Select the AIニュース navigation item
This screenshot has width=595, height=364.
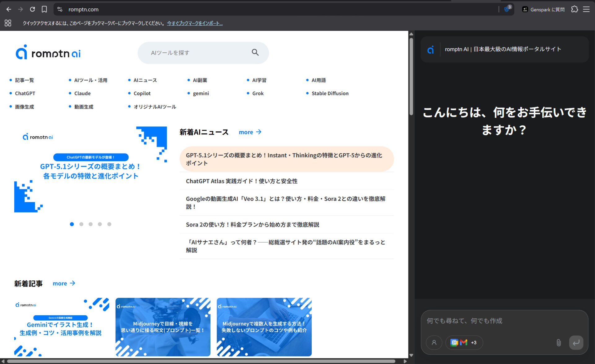(145, 80)
